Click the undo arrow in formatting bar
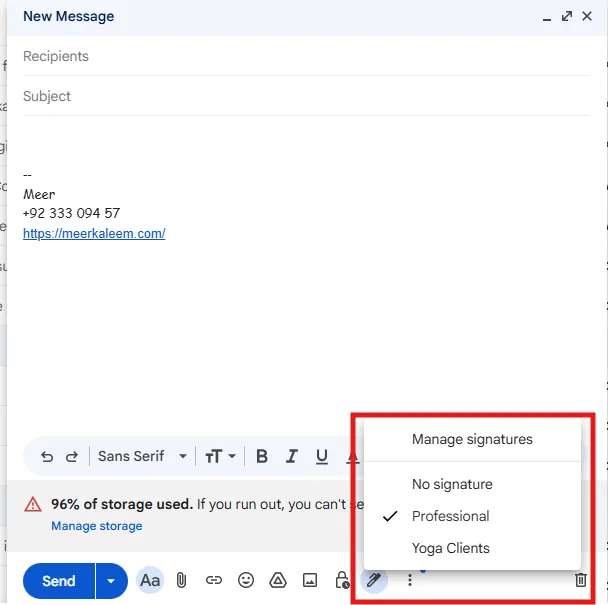Image resolution: width=608 pixels, height=605 pixels. (47, 457)
